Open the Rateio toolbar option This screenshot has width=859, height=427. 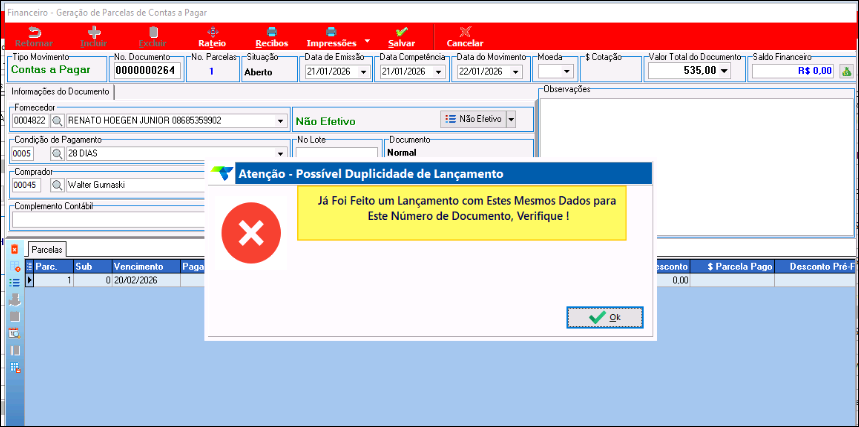tap(212, 37)
